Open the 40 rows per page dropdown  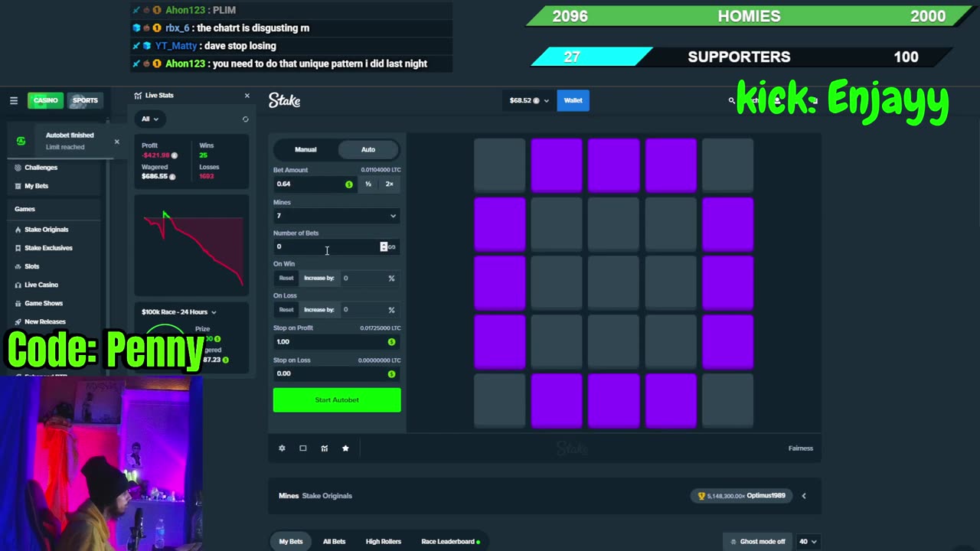[808, 542]
